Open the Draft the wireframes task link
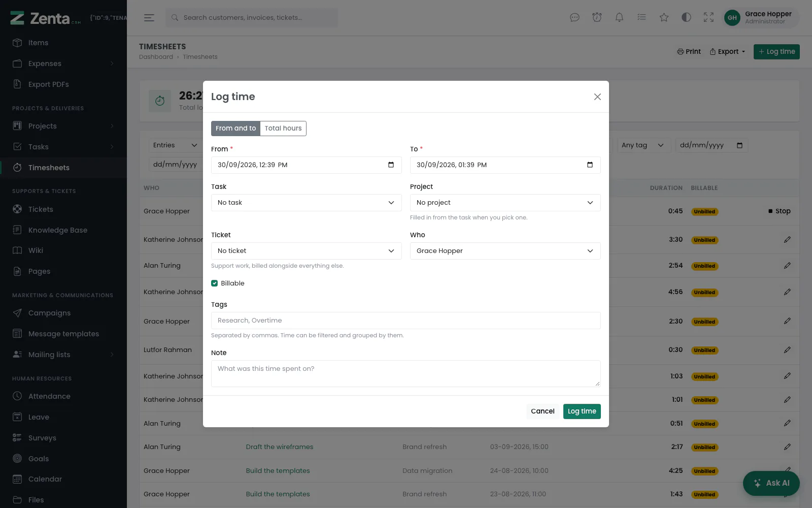The height and width of the screenshot is (508, 812). tap(280, 447)
